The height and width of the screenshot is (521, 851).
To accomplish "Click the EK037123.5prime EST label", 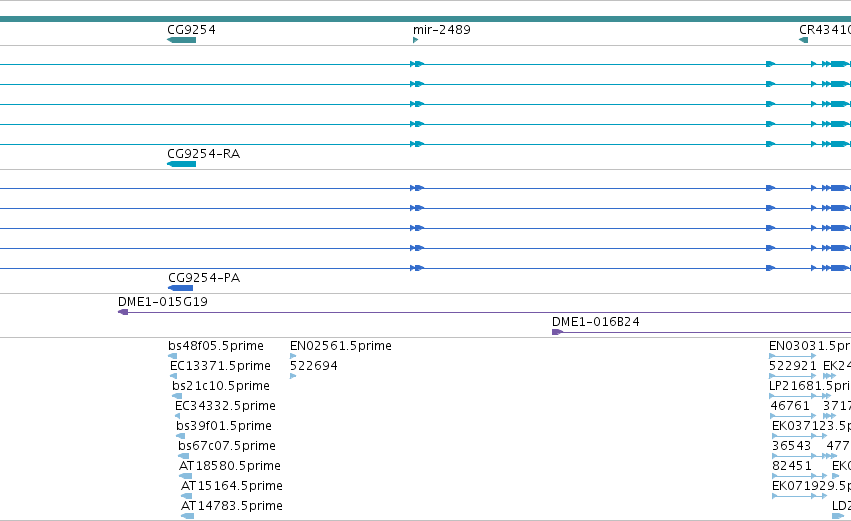I will [811, 426].
